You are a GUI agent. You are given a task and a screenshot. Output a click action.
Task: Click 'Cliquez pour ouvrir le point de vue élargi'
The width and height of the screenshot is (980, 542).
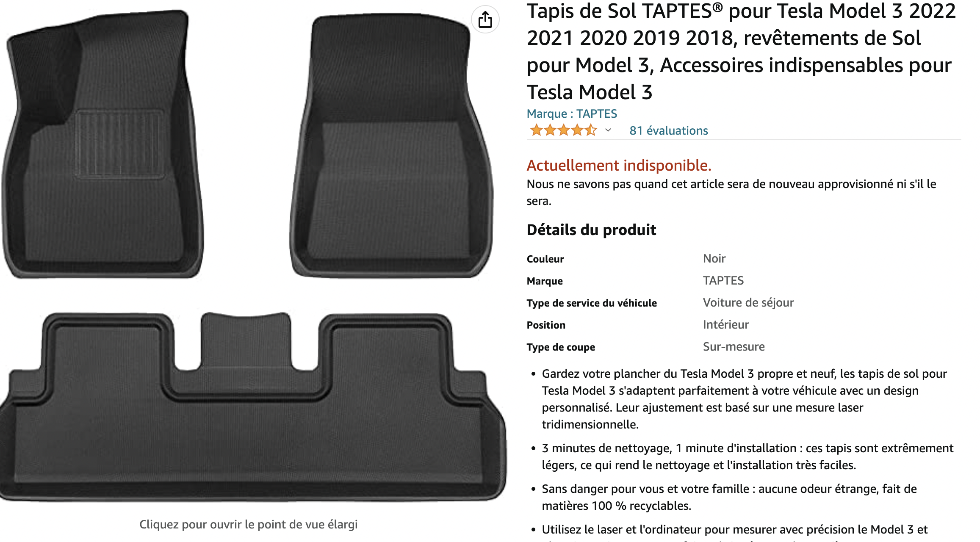pyautogui.click(x=249, y=524)
